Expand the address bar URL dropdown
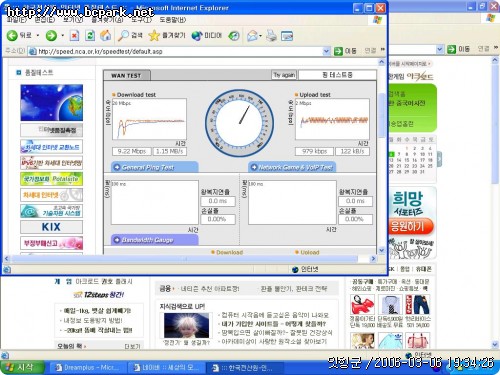This screenshot has height=375, width=500. pyautogui.click(x=327, y=51)
